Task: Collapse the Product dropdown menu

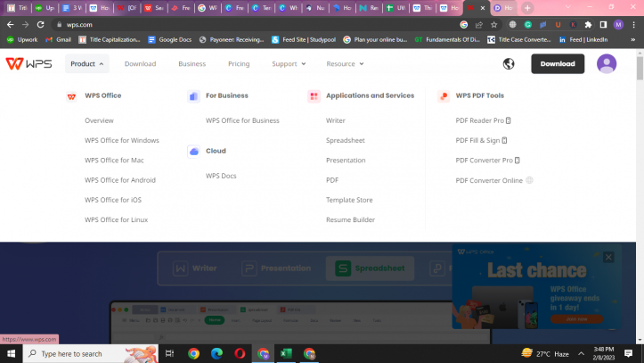Action: pyautogui.click(x=87, y=63)
